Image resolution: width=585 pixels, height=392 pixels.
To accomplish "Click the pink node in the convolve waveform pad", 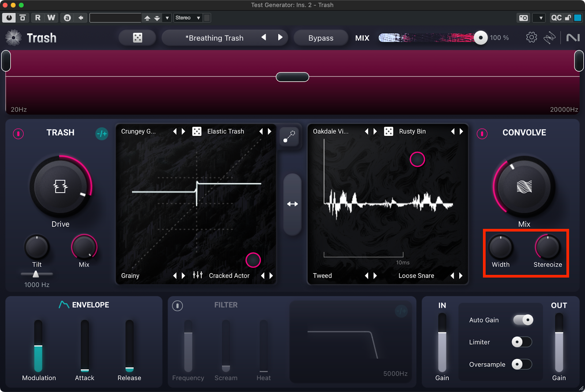I will pos(417,159).
